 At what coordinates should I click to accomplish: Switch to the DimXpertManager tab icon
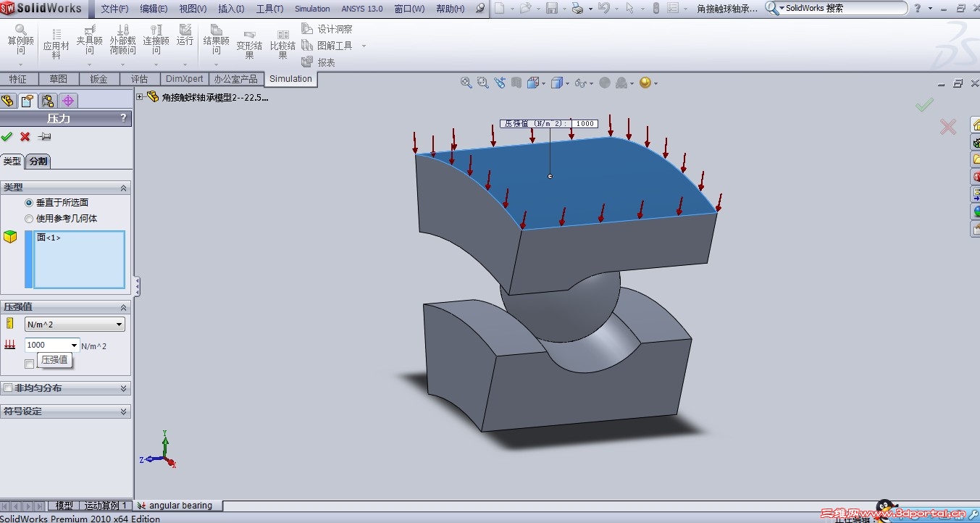(x=68, y=101)
